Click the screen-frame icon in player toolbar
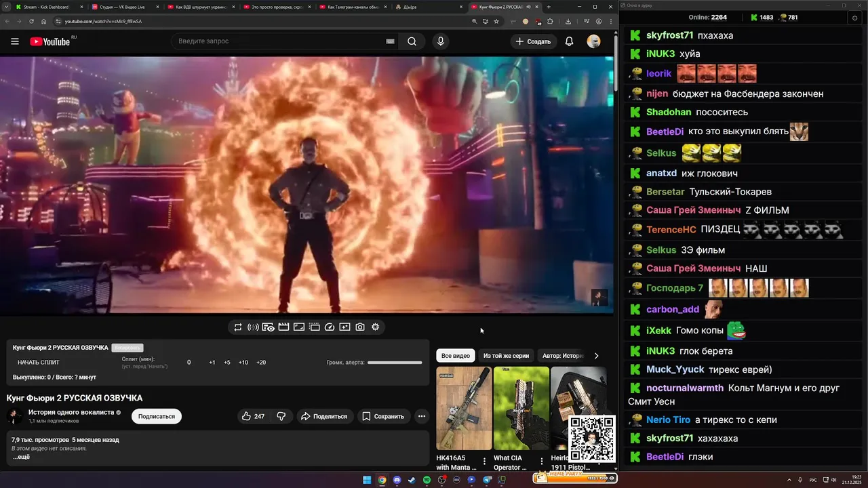868x488 pixels. [x=299, y=327]
